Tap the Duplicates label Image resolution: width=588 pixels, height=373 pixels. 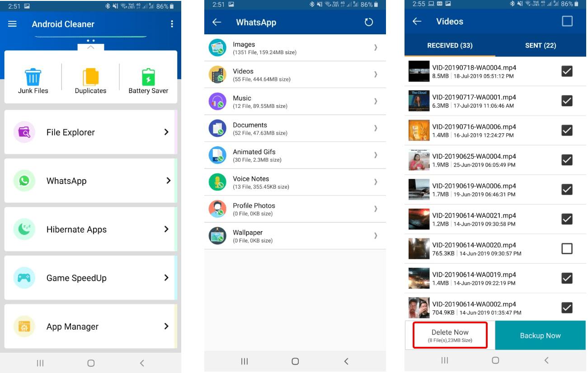click(90, 91)
